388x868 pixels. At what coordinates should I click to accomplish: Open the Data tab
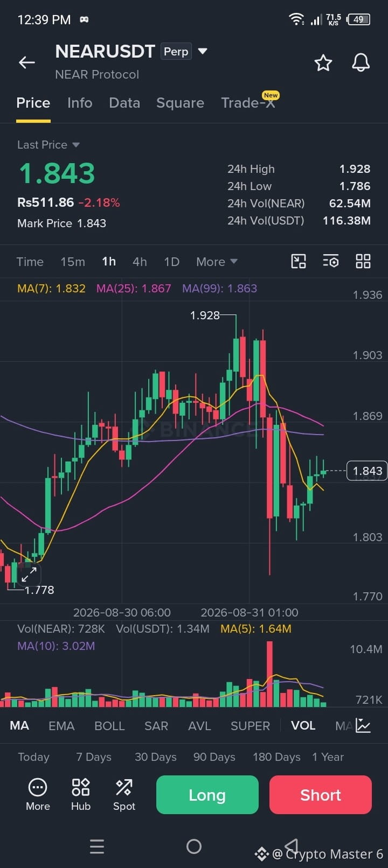pos(124,103)
